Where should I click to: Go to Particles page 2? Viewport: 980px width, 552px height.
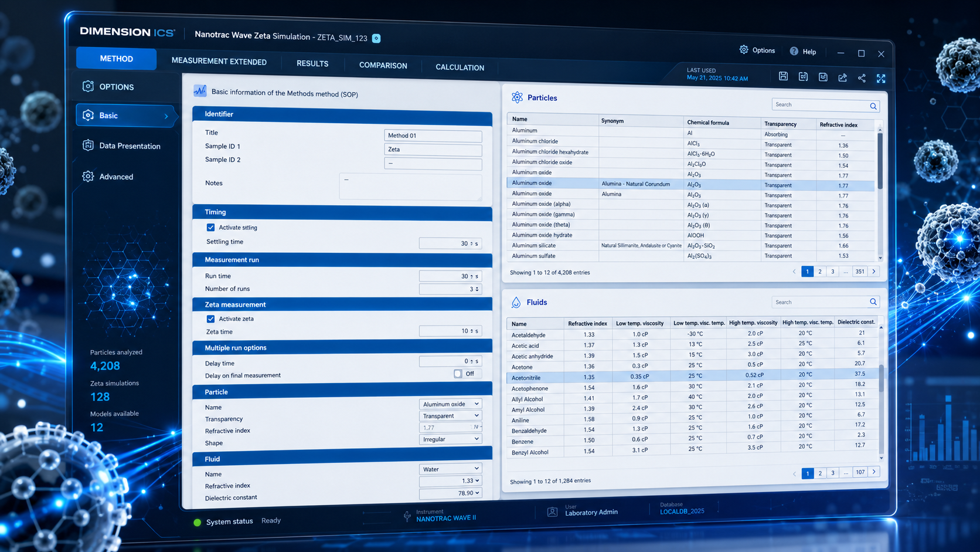tap(820, 272)
